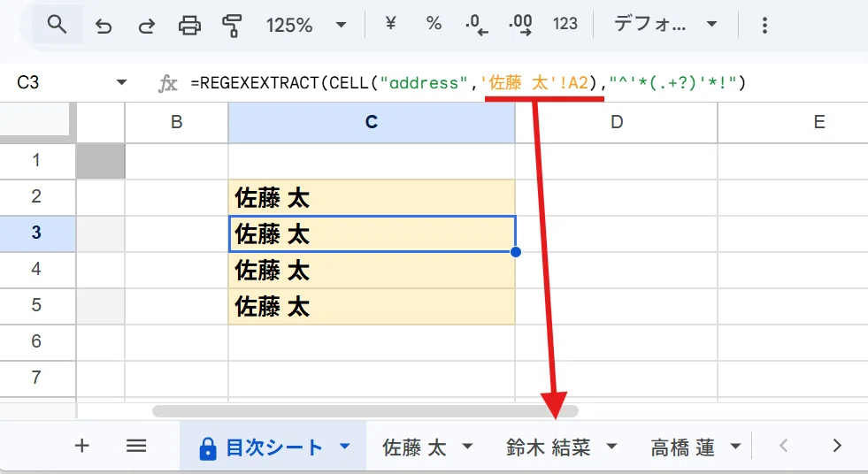The width and height of the screenshot is (868, 474).
Task: Select column D header
Action: pos(617,122)
